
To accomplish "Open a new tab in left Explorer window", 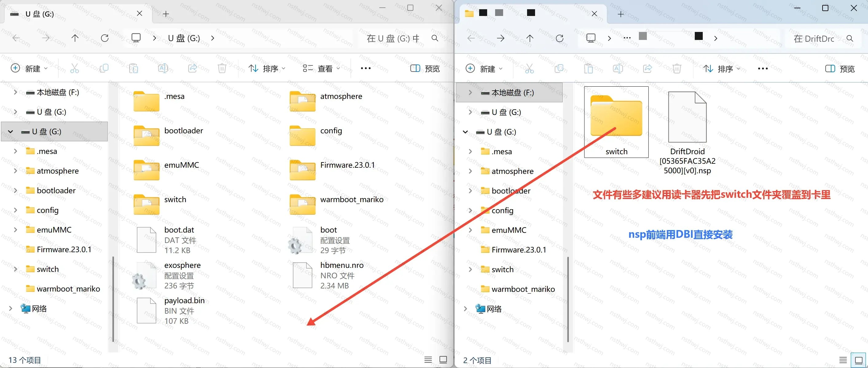I will point(166,14).
